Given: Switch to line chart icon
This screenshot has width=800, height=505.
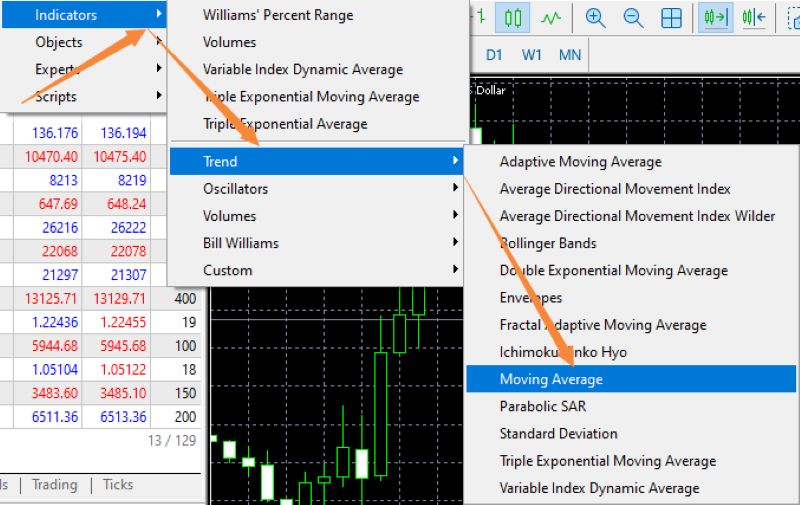Looking at the screenshot, I should coord(551,17).
